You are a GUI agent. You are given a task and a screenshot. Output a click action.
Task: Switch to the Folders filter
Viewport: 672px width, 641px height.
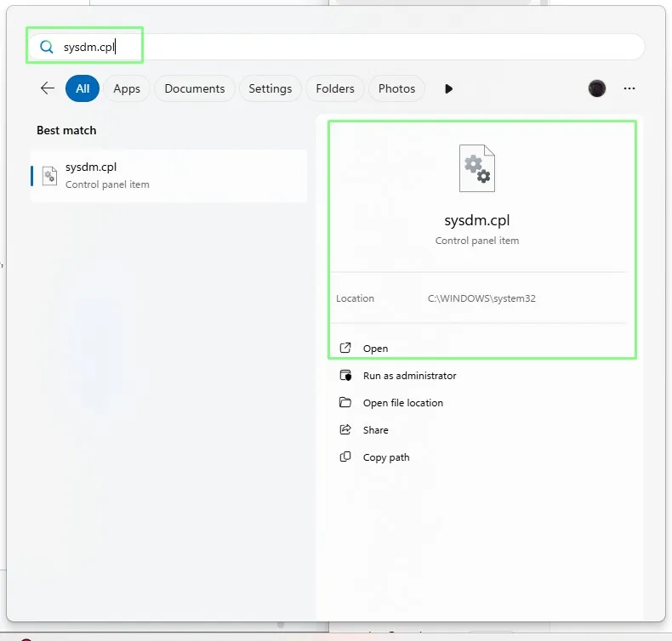pos(334,88)
